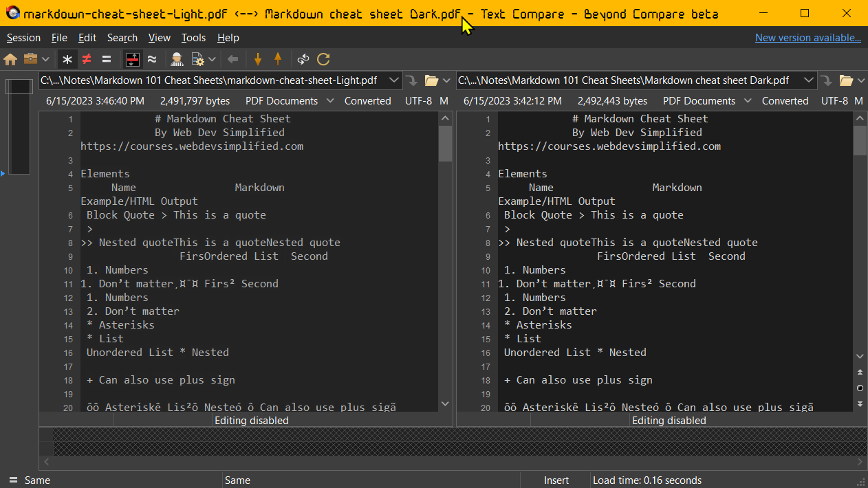Click left pane UTF-8 encoding label
Image resolution: width=868 pixels, height=488 pixels.
[x=418, y=101]
